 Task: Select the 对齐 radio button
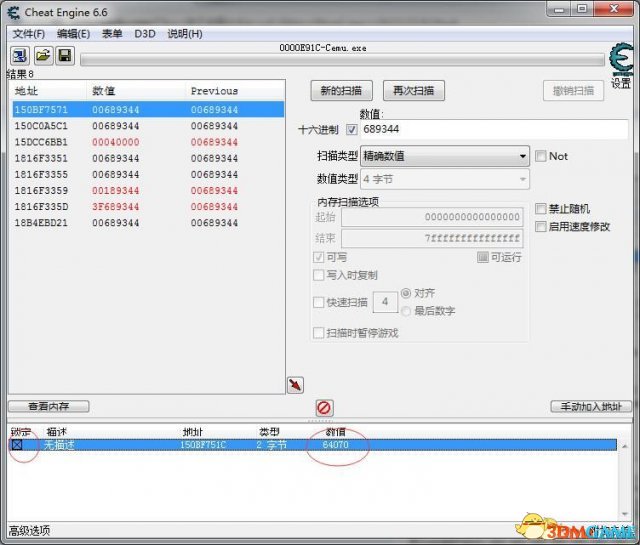point(406,293)
